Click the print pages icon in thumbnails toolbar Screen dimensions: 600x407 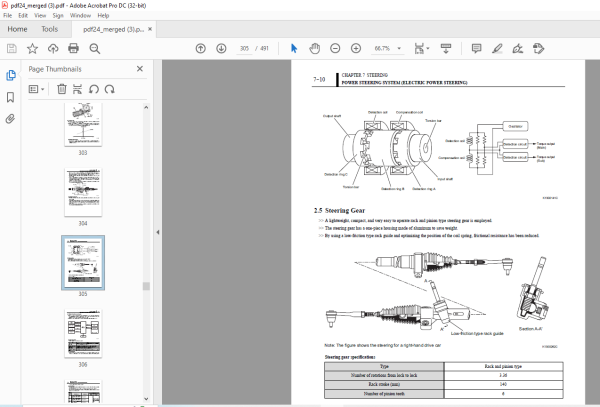pyautogui.click(x=77, y=89)
